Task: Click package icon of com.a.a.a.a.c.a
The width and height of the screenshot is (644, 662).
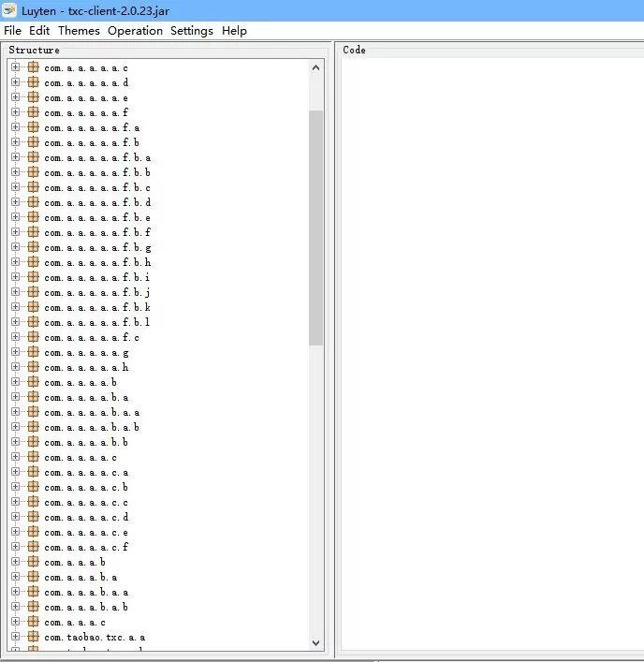Action: [34, 472]
